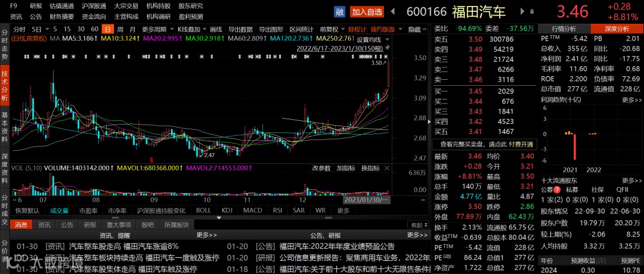Viewport: 644px width, 274px height.
Task: Open the 重大事项 tab
Action: (119, 225)
